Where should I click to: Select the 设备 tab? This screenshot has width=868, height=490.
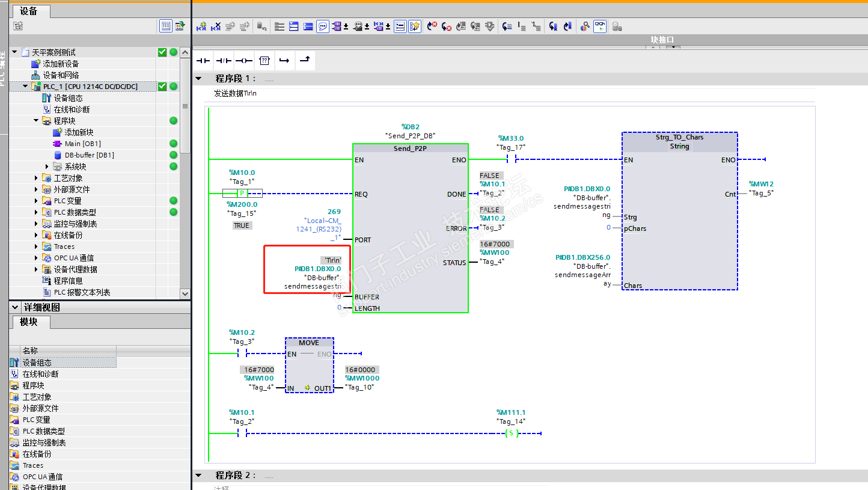click(28, 11)
